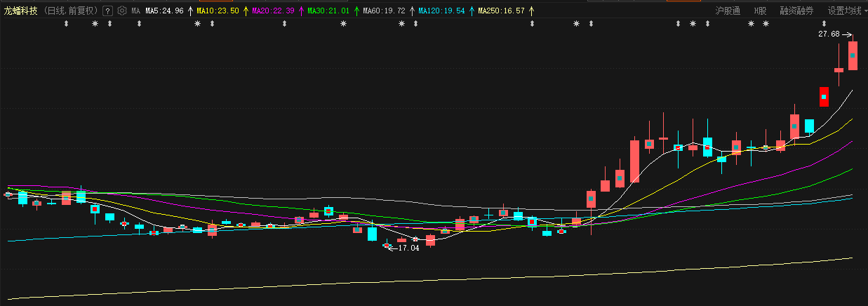Click the MA5:24.96 value
The image size is (868, 306).
tap(164, 11)
